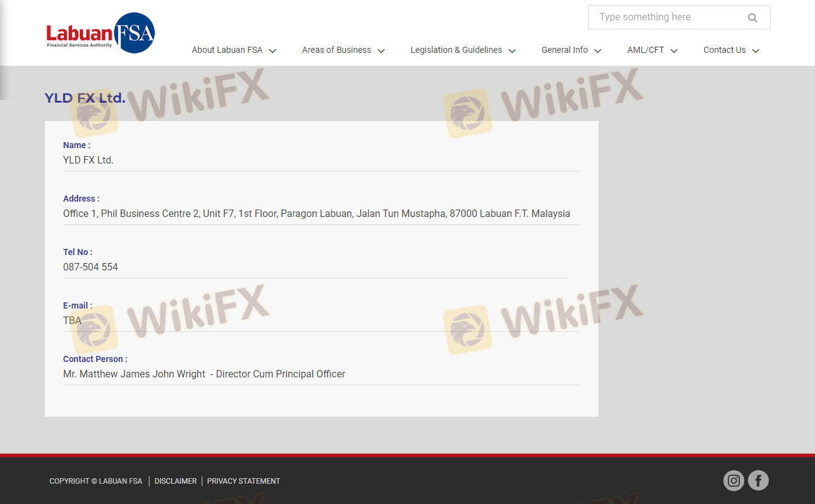
Task: Open the Instagram social icon
Action: click(733, 481)
